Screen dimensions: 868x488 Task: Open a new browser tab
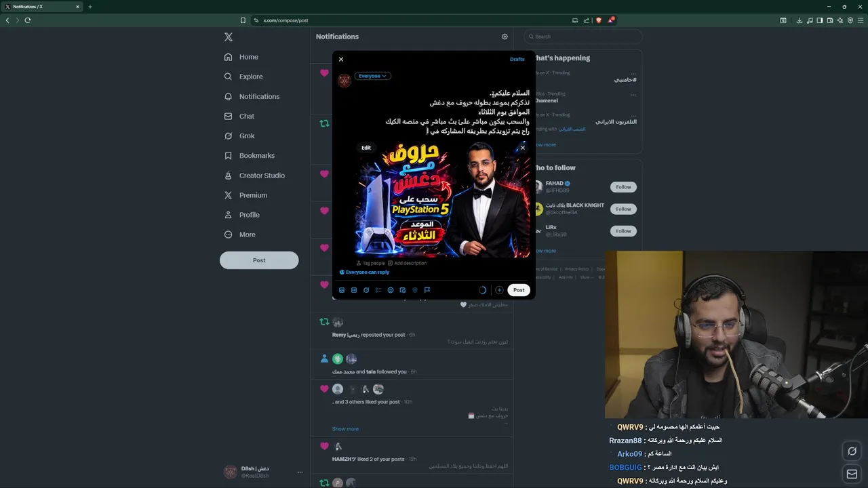coord(90,7)
